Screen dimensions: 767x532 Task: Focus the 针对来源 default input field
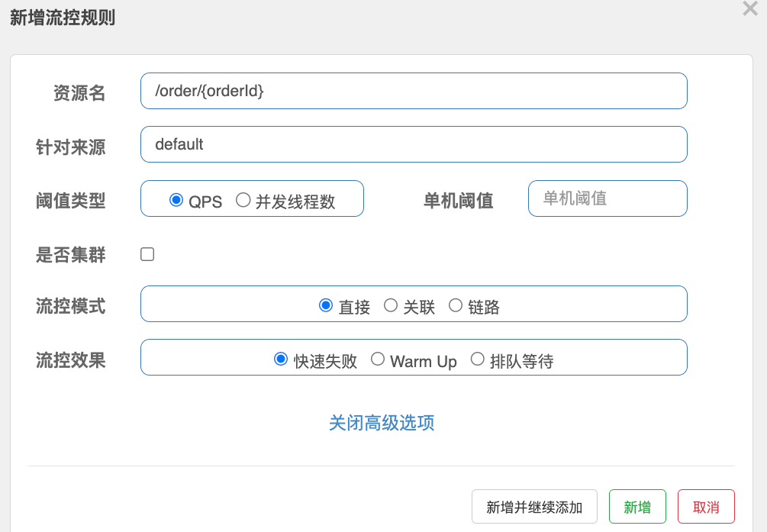click(414, 144)
